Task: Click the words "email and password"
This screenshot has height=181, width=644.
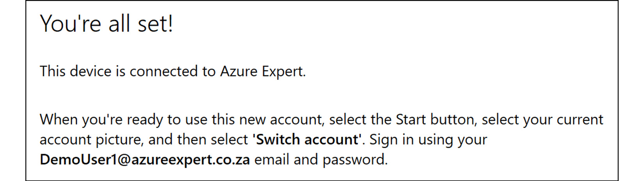Action: pos(320,160)
